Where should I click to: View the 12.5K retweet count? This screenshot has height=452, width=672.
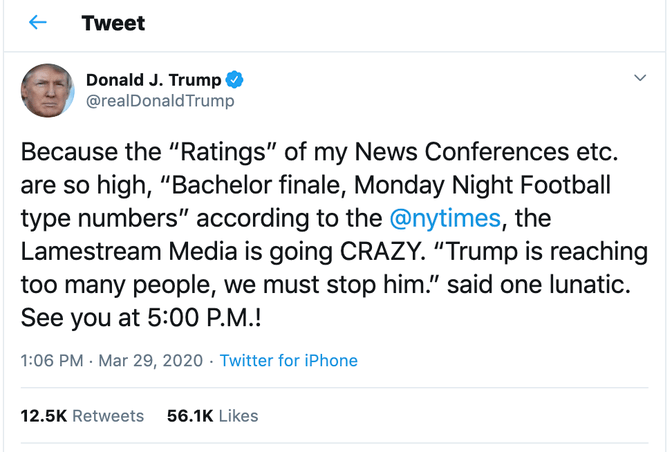point(44,415)
